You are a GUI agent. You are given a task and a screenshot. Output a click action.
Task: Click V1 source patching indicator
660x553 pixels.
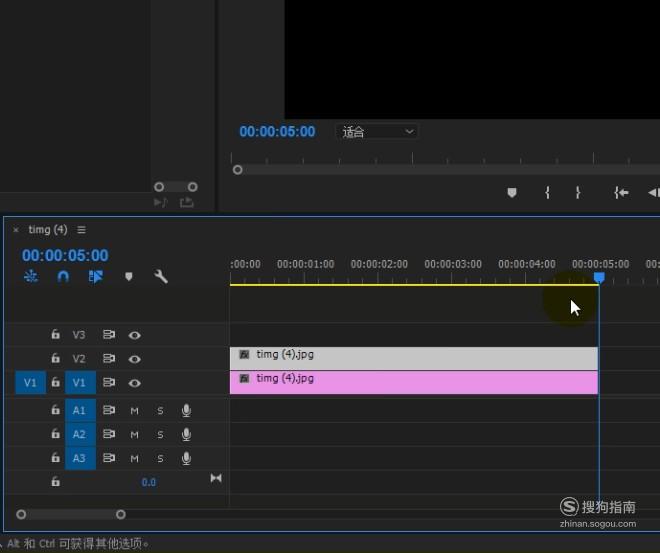30,383
